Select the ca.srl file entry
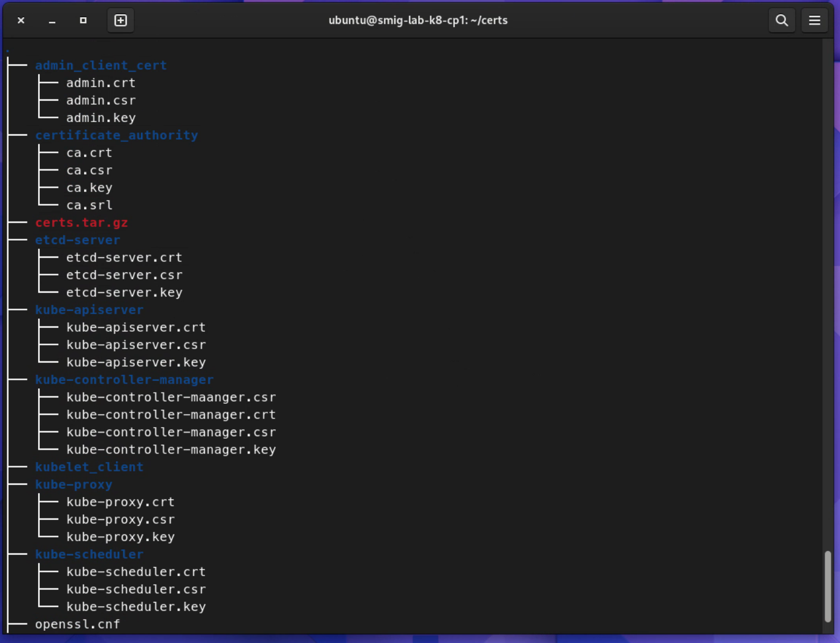Image resolution: width=840 pixels, height=643 pixels. [x=89, y=205]
